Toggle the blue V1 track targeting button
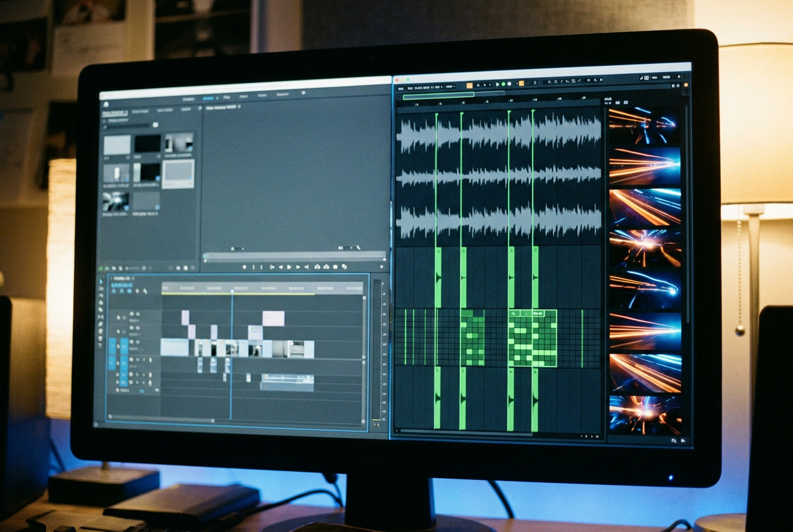 click(x=124, y=346)
